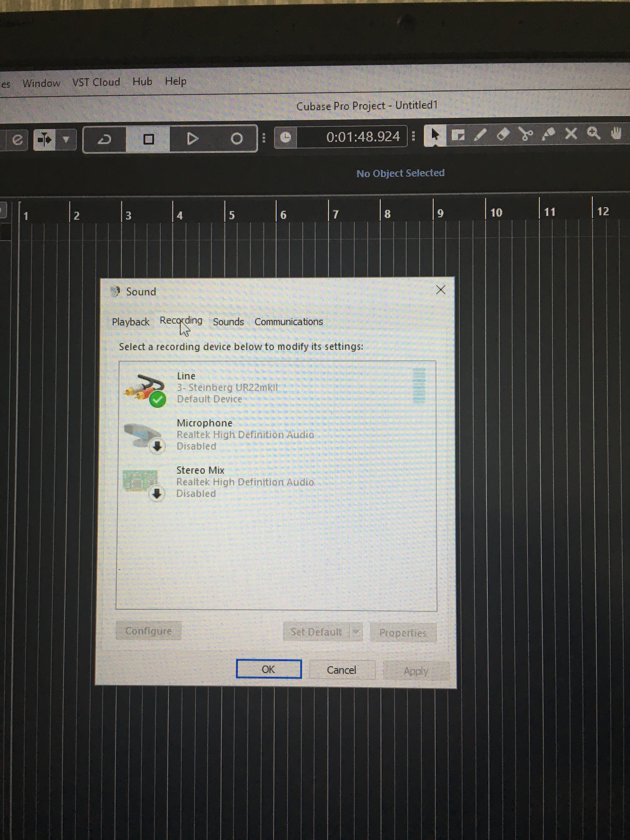Open the VST Cloud menu

(x=96, y=82)
